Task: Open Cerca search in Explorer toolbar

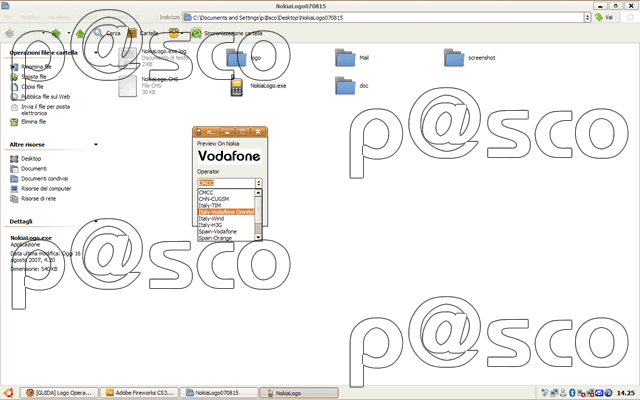Action: pos(107,33)
